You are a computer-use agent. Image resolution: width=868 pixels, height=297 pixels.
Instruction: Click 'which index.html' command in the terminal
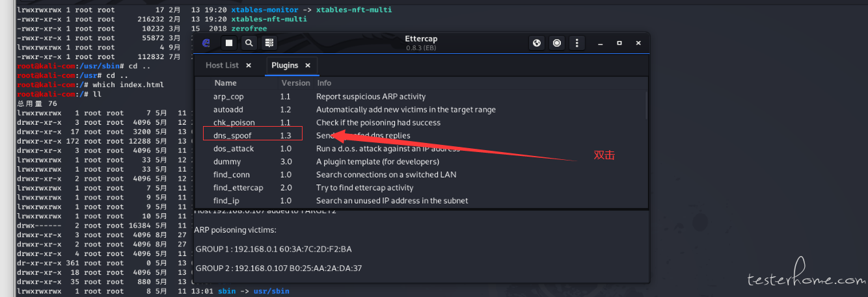click(128, 85)
